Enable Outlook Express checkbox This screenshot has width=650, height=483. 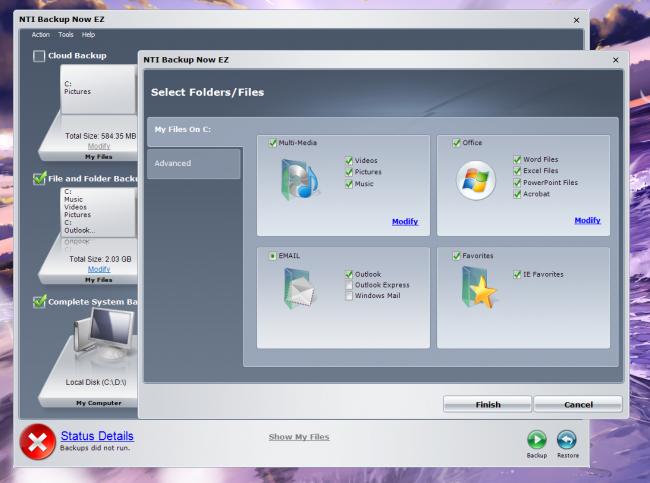coord(349,285)
